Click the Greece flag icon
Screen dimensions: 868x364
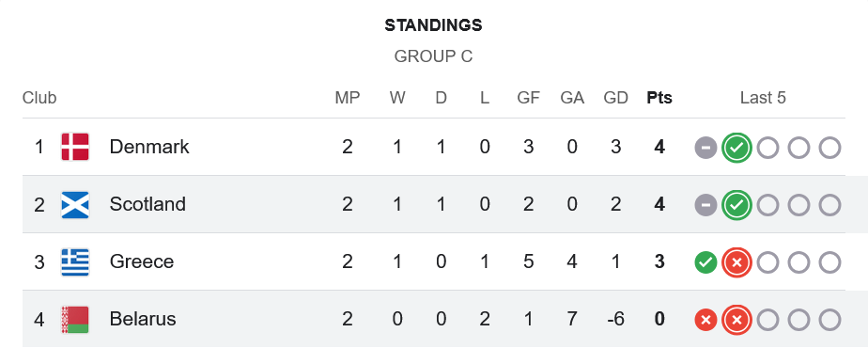pos(75,262)
